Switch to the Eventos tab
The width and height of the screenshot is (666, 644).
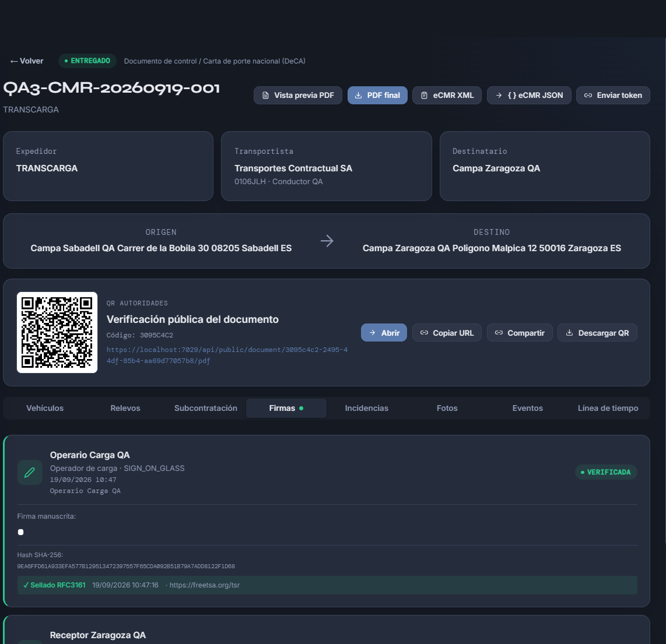(x=528, y=408)
